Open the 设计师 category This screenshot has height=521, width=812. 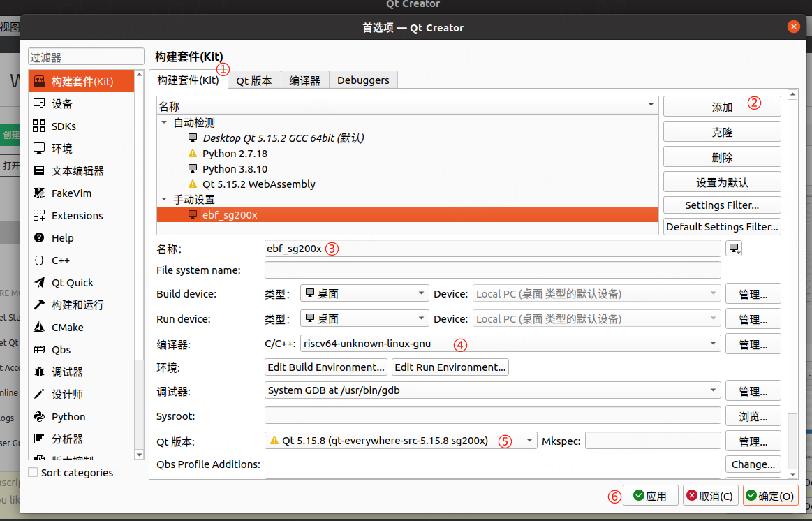pyautogui.click(x=81, y=394)
